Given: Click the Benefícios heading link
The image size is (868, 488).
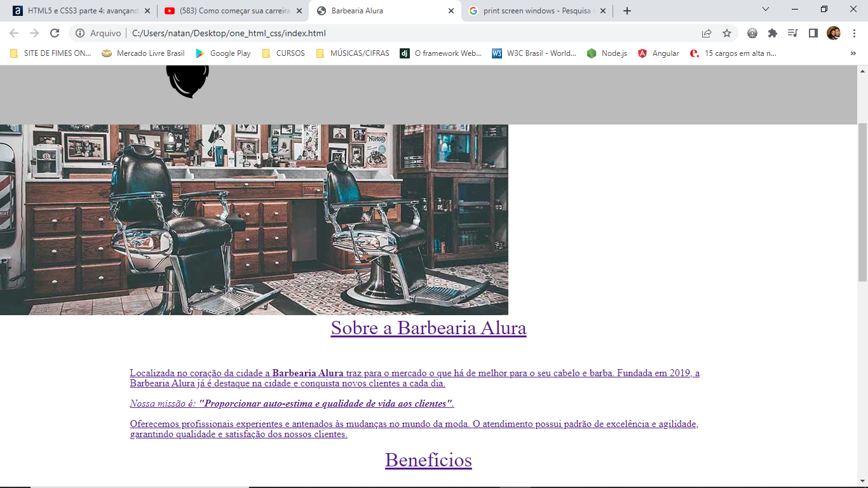Looking at the screenshot, I should pos(428,460).
